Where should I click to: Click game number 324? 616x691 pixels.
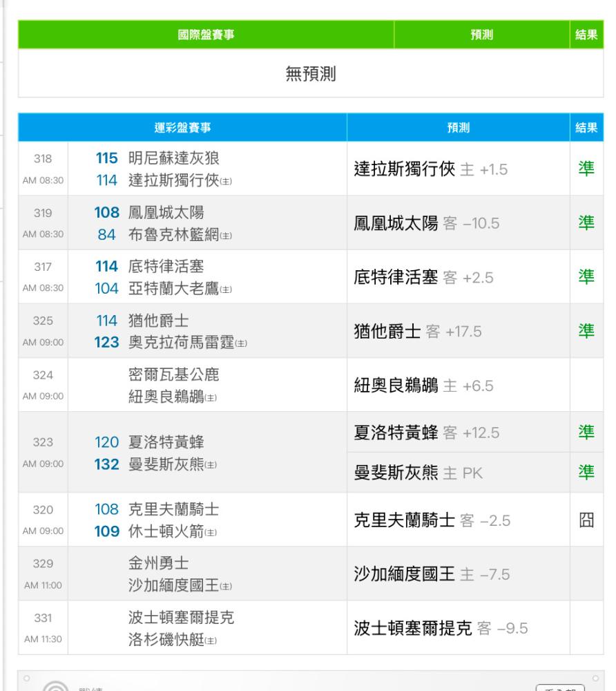[43, 375]
